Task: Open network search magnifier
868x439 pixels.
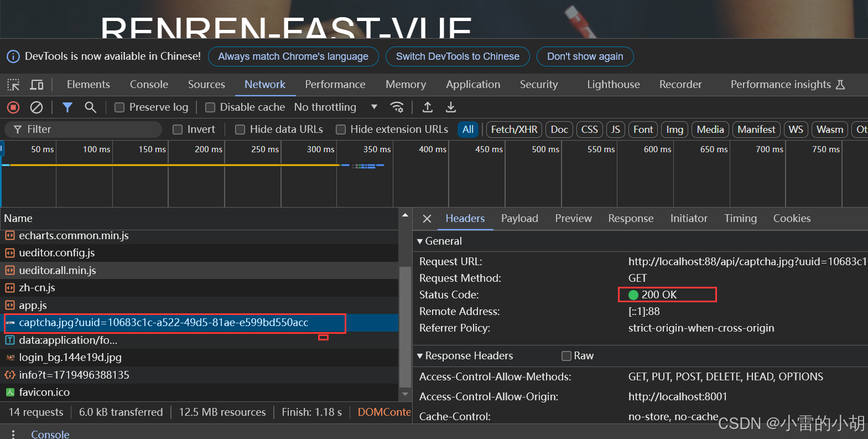Action: pyautogui.click(x=91, y=107)
